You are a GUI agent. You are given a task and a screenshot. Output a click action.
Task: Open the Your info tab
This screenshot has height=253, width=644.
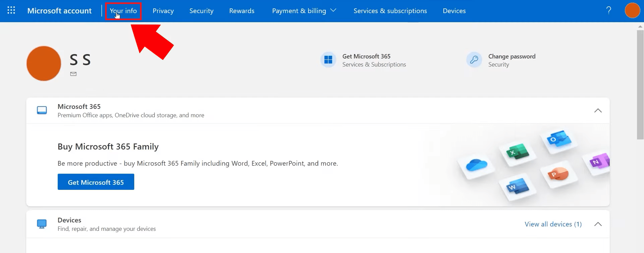click(123, 11)
